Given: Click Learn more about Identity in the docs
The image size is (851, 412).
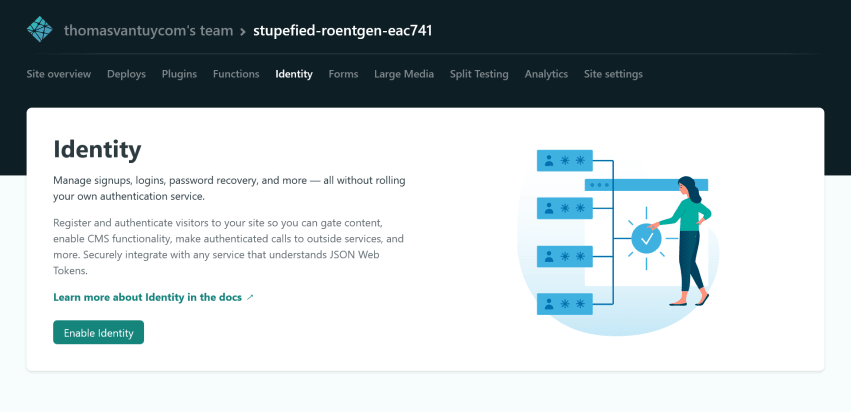Looking at the screenshot, I should tap(153, 297).
